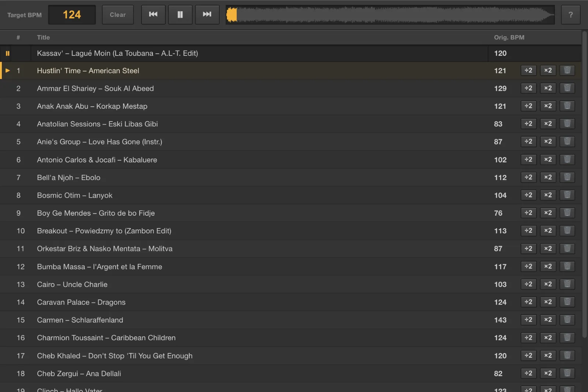
Task: Halve BPM of Anatolian Sessions track
Action: point(528,124)
